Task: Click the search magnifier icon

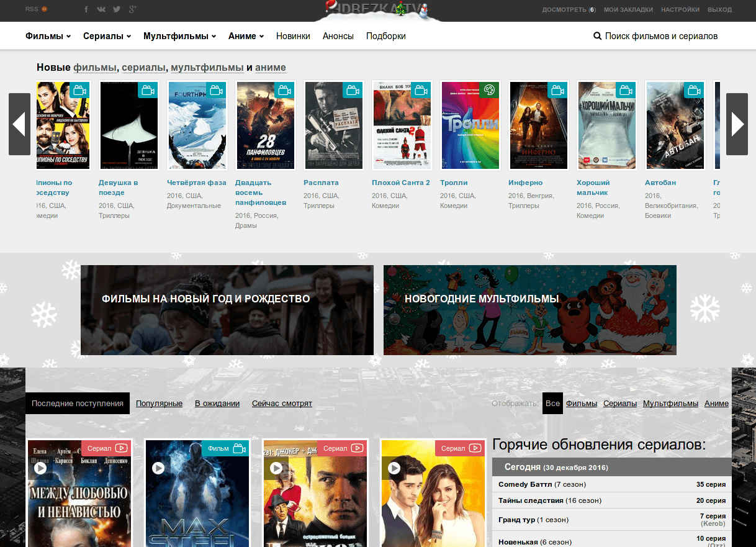Action: (597, 36)
